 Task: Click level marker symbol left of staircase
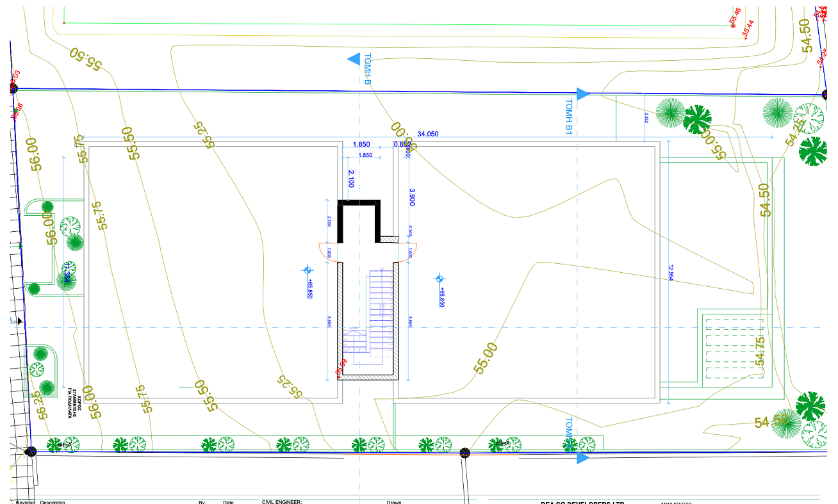coord(307,271)
